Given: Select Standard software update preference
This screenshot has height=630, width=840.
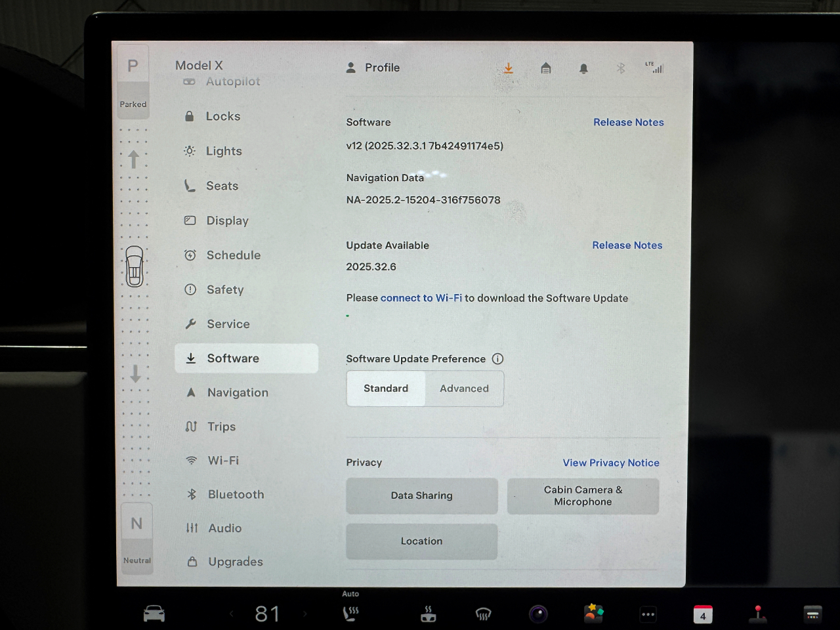Looking at the screenshot, I should click(x=386, y=388).
